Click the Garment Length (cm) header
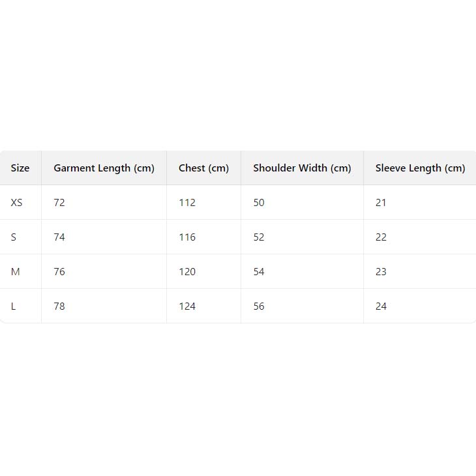Viewport: 476px width, 476px height. [x=104, y=168]
